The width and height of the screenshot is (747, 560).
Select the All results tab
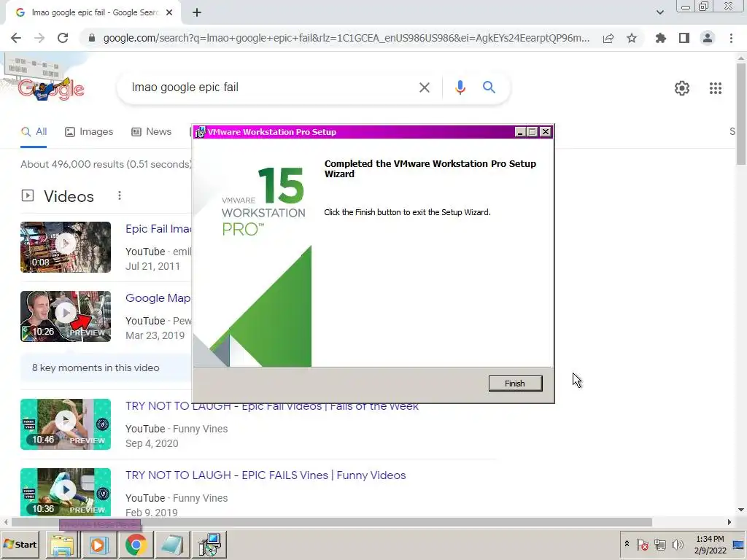coord(34,132)
